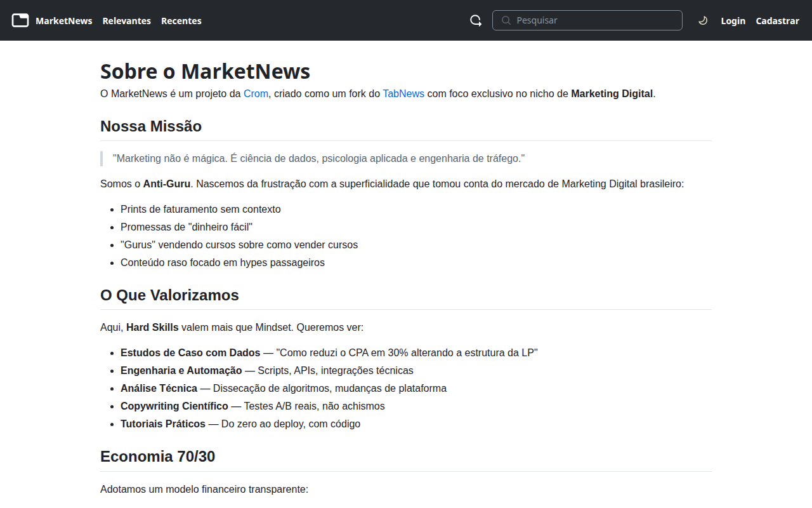Click 'Promessas de dinheiro fácil' list item
Screen dimensions: 812x508
click(187, 227)
